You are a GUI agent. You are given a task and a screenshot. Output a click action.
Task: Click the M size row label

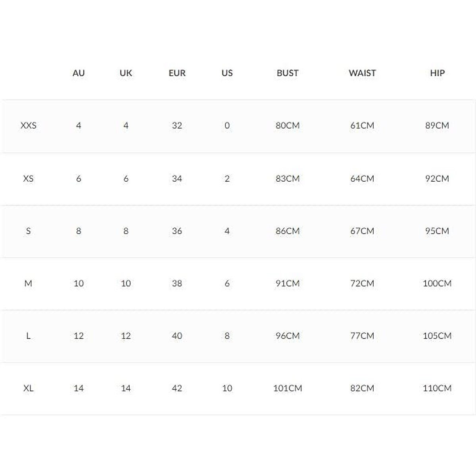point(28,283)
